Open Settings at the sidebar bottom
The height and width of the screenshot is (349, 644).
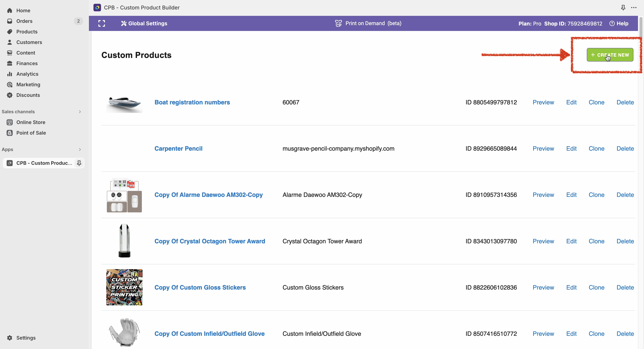[x=26, y=338]
